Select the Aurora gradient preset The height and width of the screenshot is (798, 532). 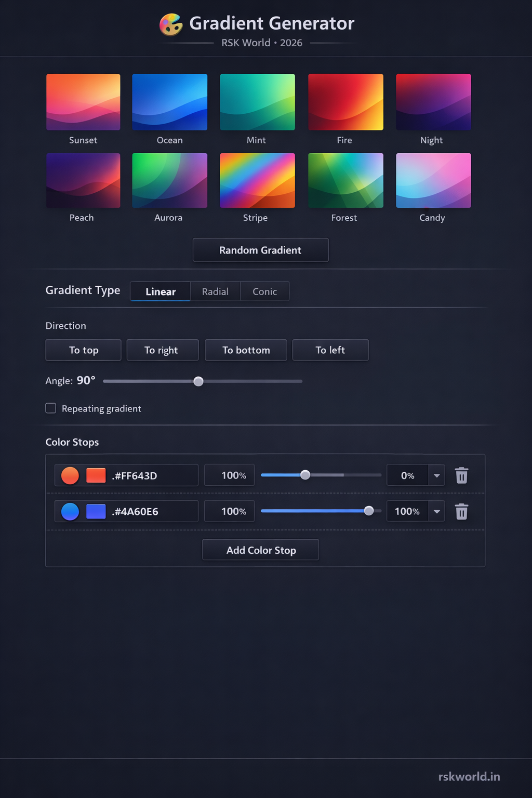point(169,180)
